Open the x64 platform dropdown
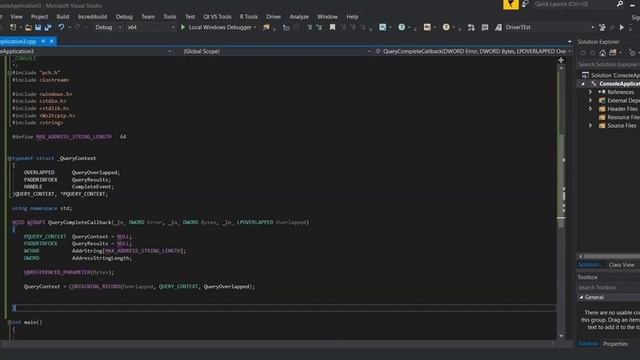Image resolution: width=640 pixels, height=360 pixels. (x=150, y=27)
